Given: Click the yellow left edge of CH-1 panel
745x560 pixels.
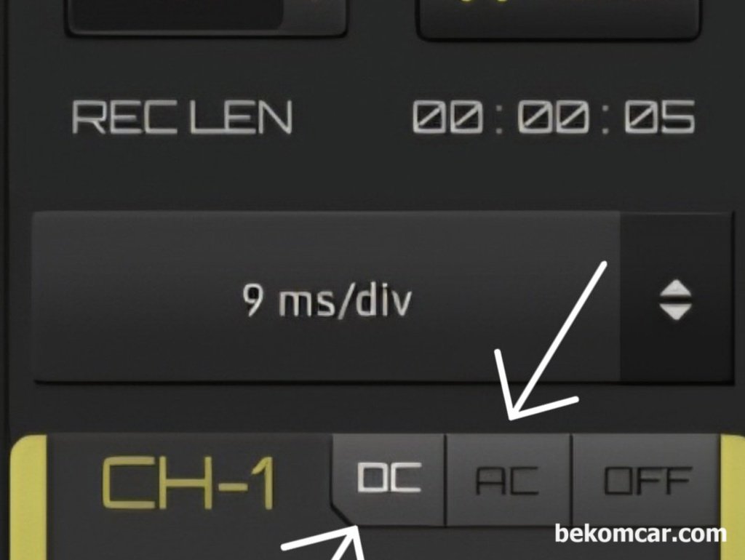Looking at the screenshot, I should (x=28, y=497).
